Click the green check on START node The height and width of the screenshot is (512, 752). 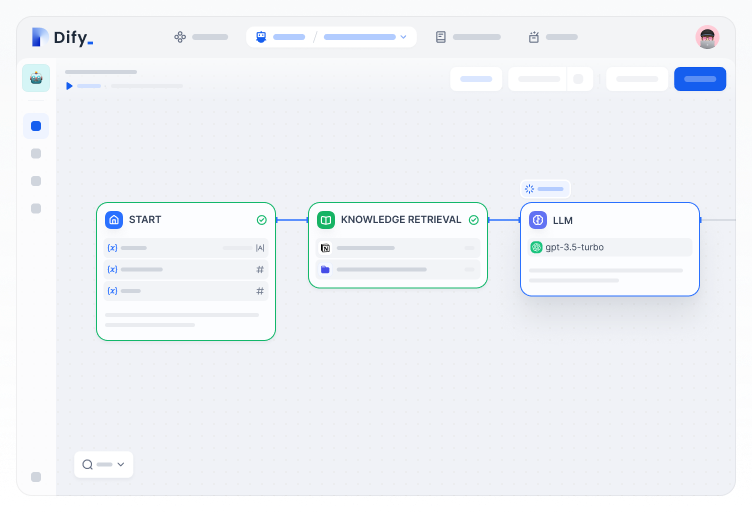coord(261,220)
